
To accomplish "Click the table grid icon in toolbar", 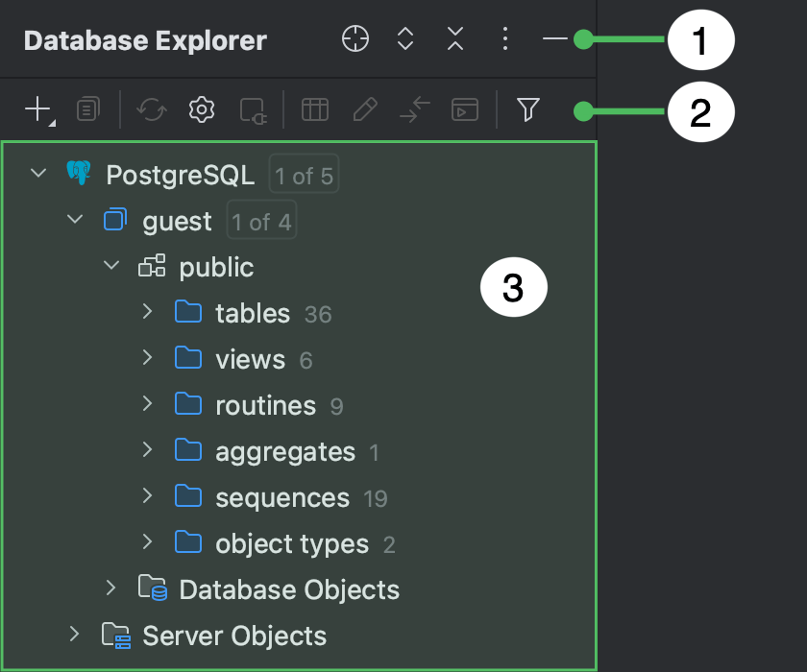I will 314,109.
